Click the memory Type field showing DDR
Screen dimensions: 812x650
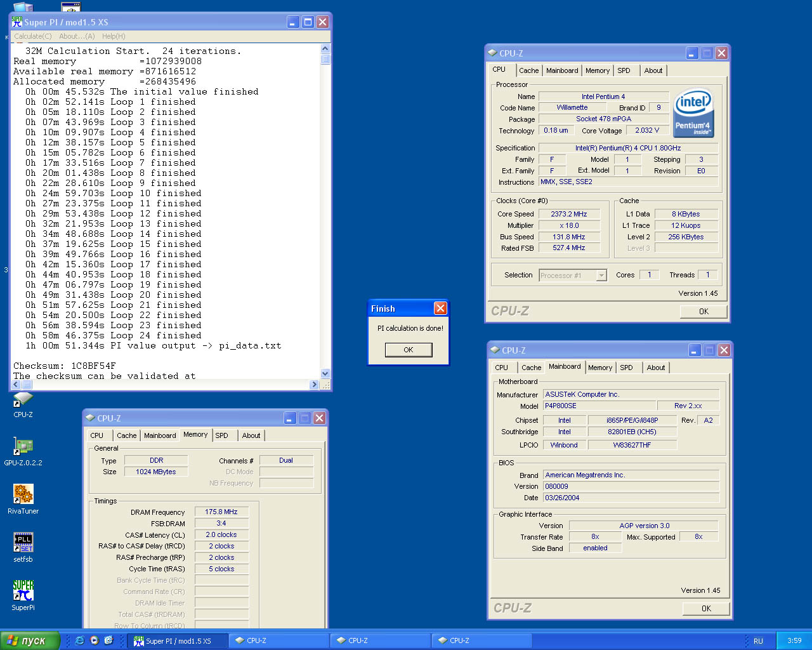pyautogui.click(x=156, y=460)
